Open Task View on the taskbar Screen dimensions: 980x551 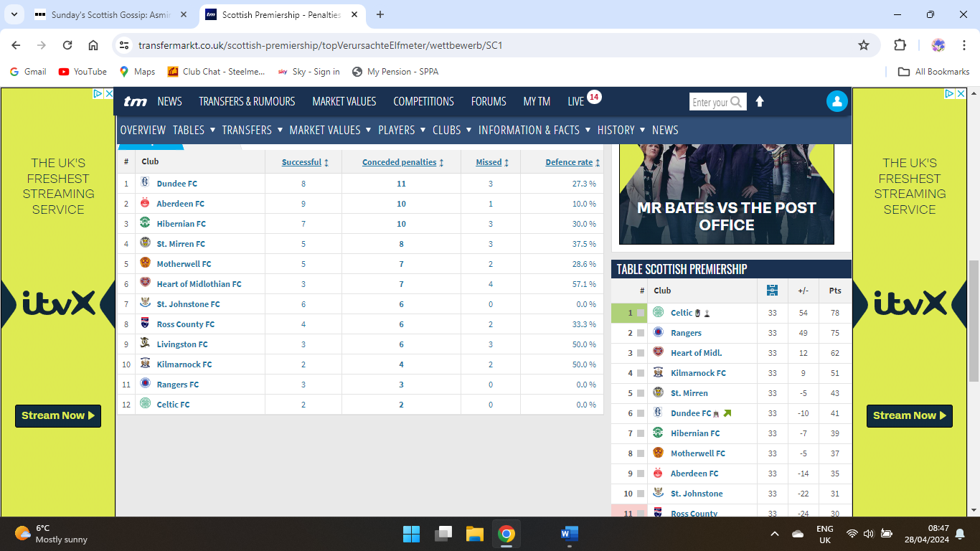(x=443, y=534)
